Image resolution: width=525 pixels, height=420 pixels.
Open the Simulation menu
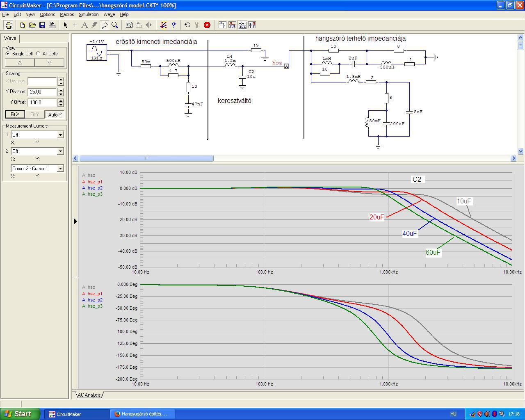point(89,14)
